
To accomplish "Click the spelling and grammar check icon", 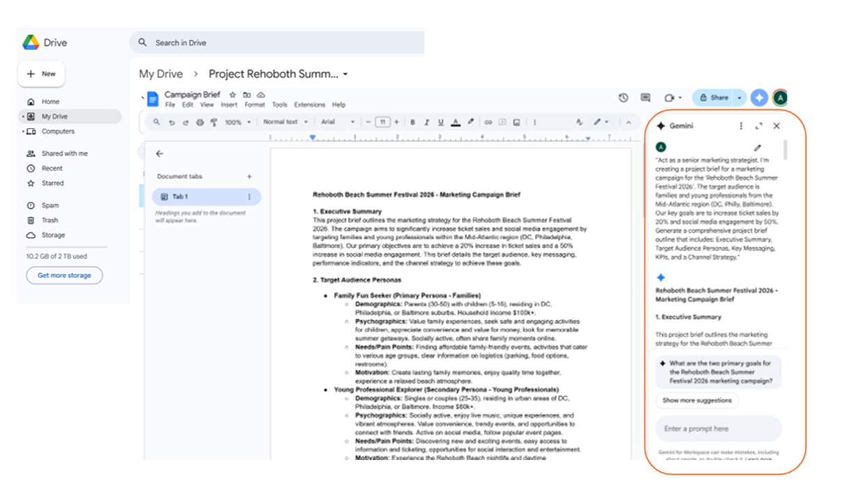I will click(x=579, y=122).
